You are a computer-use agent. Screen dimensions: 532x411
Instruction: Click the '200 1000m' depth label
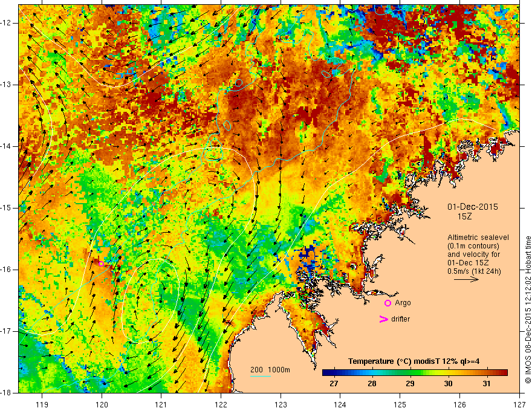pos(270,370)
